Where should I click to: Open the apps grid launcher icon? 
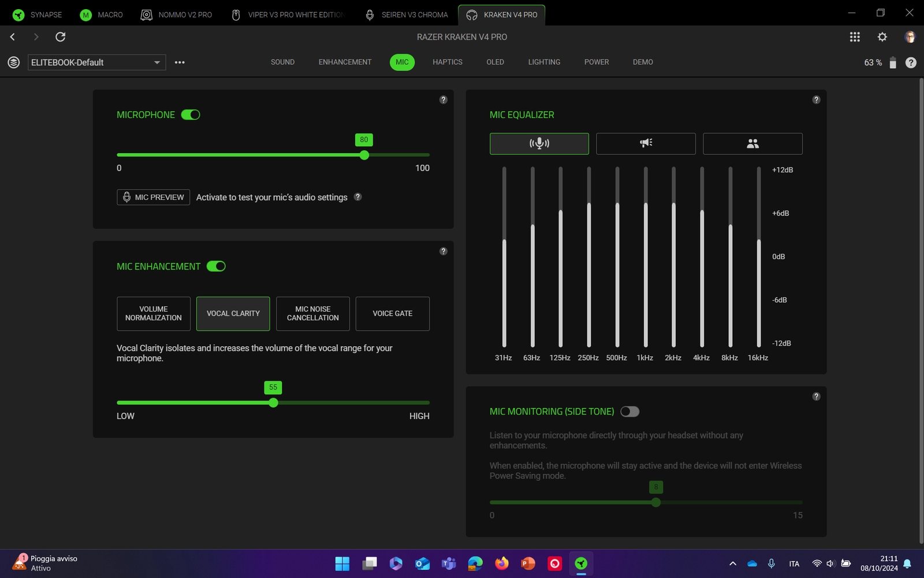(855, 37)
